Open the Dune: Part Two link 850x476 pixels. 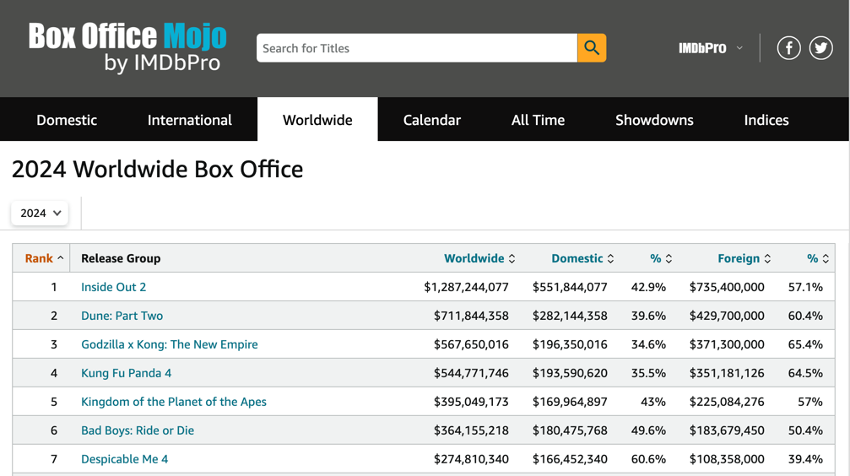click(122, 316)
